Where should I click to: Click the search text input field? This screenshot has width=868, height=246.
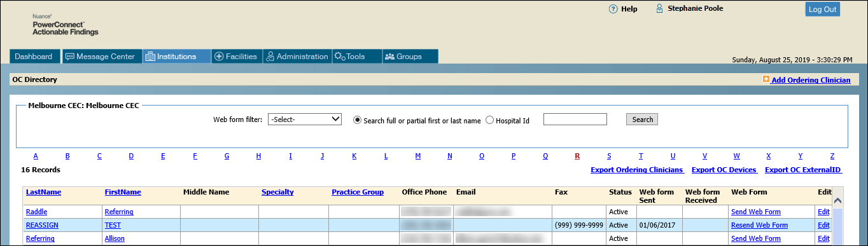point(575,119)
